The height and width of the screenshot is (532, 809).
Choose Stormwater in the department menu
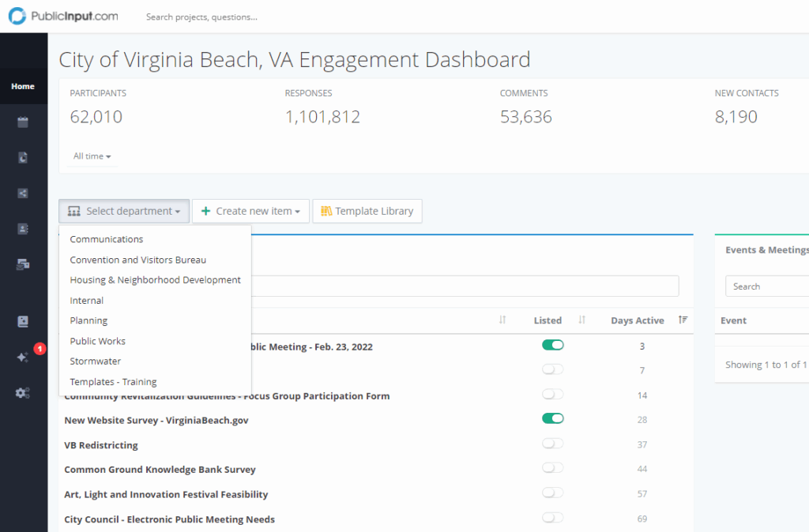[x=96, y=362]
